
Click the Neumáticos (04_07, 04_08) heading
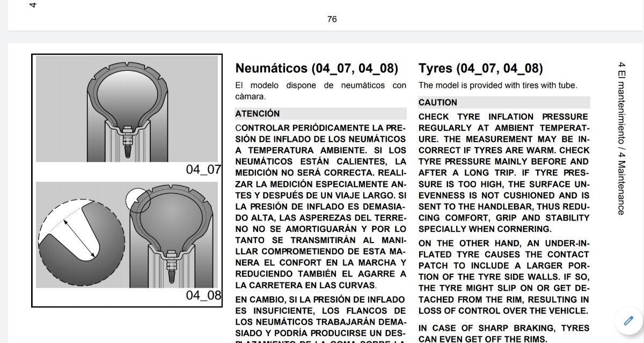[x=317, y=69]
